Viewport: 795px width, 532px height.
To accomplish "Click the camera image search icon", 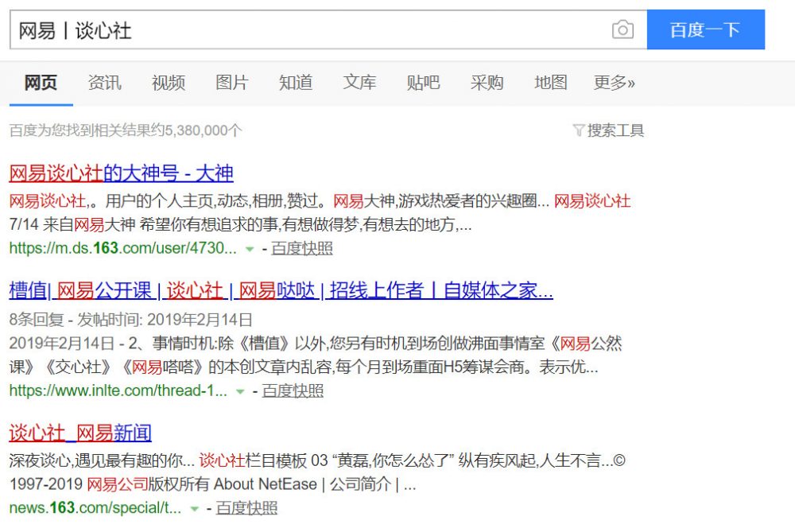I will click(x=622, y=30).
